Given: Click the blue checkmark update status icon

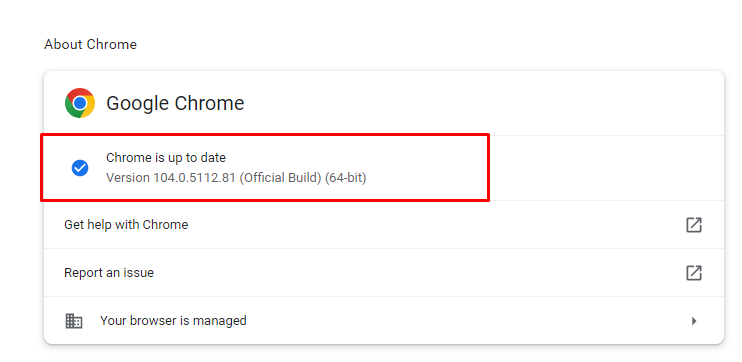Looking at the screenshot, I should pos(80,168).
